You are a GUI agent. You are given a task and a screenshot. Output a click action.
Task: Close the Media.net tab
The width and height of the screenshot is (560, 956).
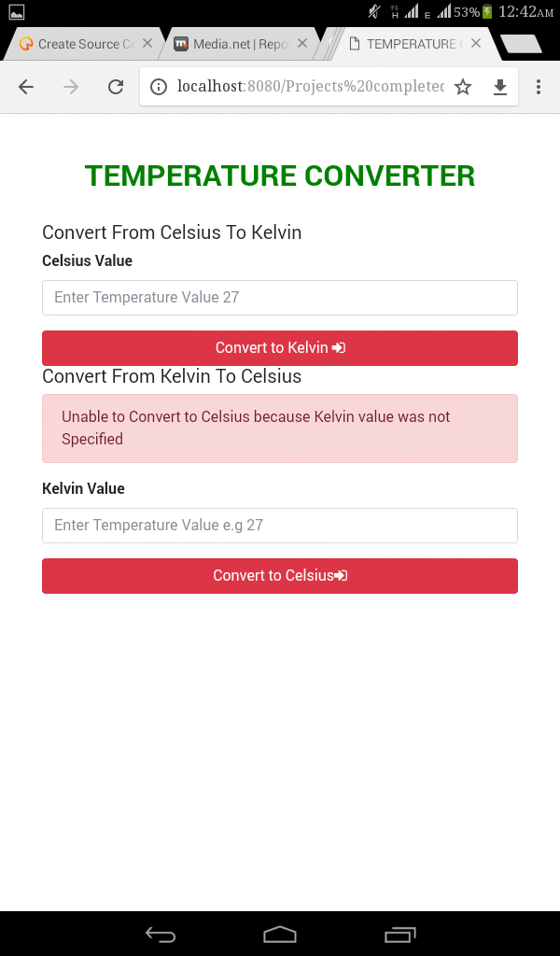point(303,43)
